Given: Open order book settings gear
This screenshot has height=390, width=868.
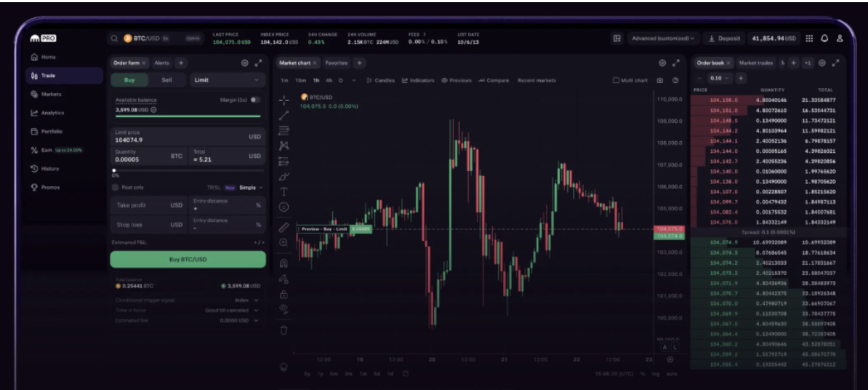Looking at the screenshot, I should tap(822, 63).
